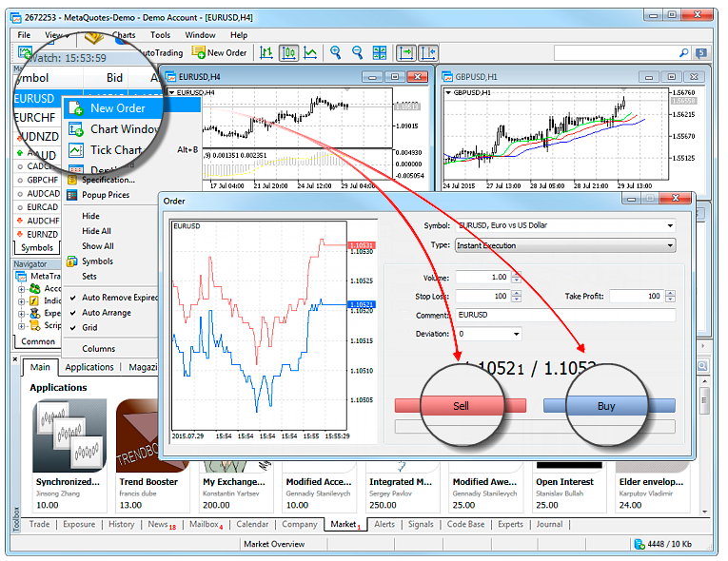Click the tile windows toolbar icon
This screenshot has width=728, height=561.
381,53
